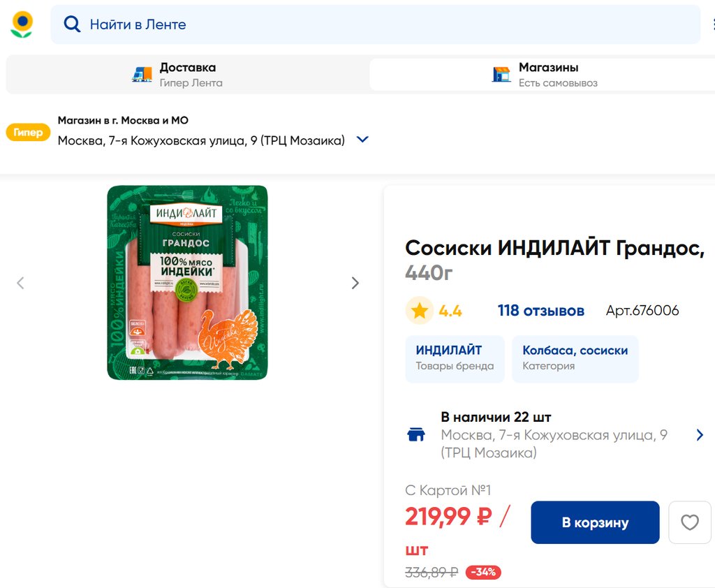Click the yellow rating star icon
Viewport: 715px width, 588px height.
click(419, 311)
